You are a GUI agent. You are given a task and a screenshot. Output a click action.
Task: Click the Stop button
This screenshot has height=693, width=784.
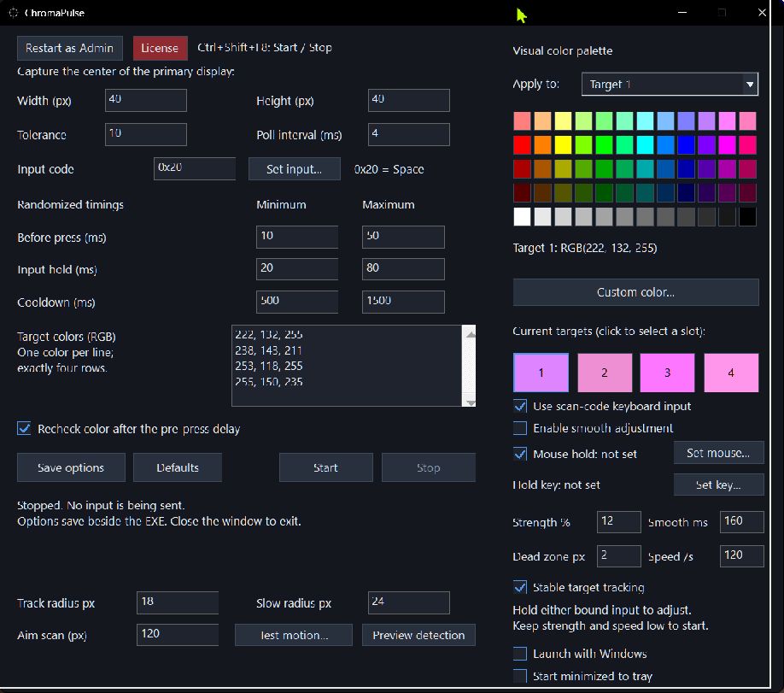429,467
